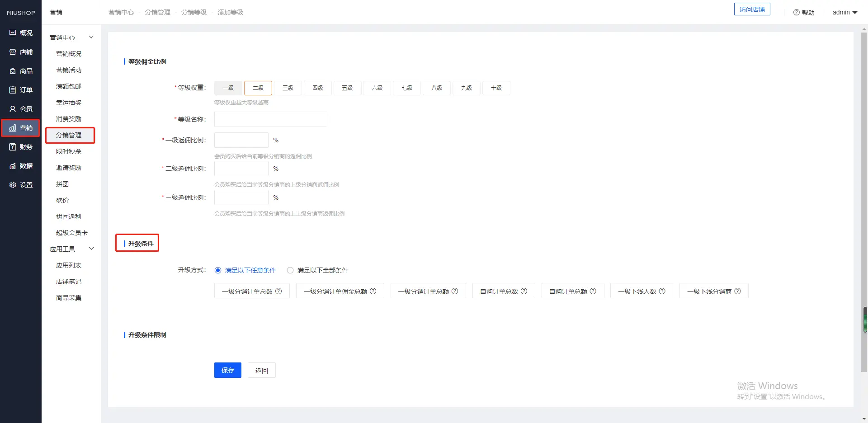Focus the 等级名称 text input field
The height and width of the screenshot is (423, 868).
coord(270,119)
